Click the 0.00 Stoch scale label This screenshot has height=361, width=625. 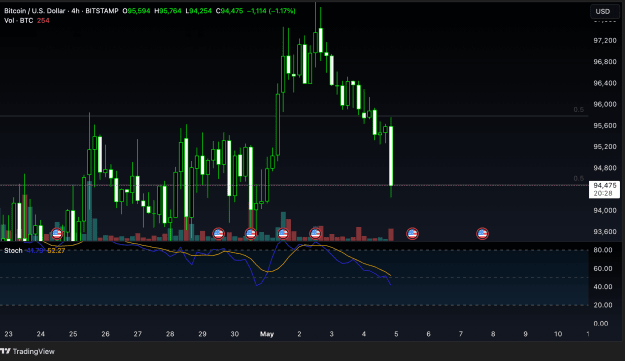coord(601,324)
